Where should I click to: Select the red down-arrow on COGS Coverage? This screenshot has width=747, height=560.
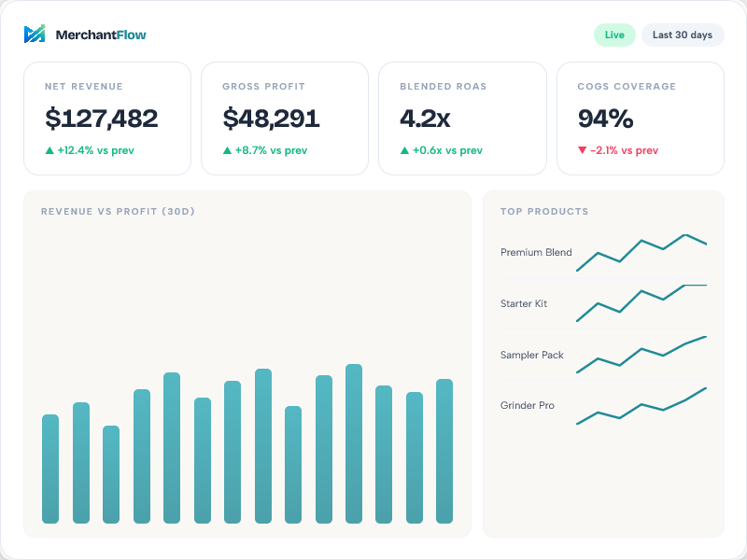click(x=583, y=150)
